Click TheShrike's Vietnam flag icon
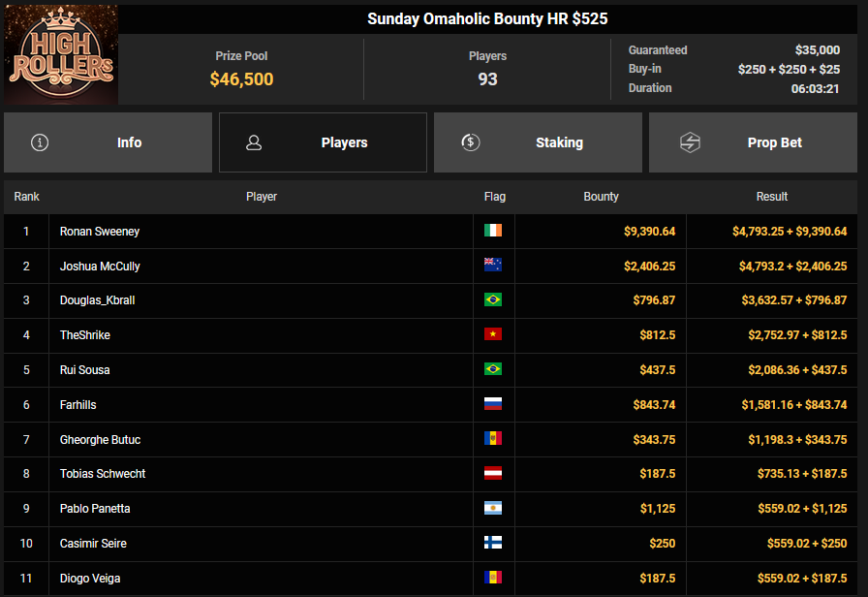 click(x=493, y=335)
